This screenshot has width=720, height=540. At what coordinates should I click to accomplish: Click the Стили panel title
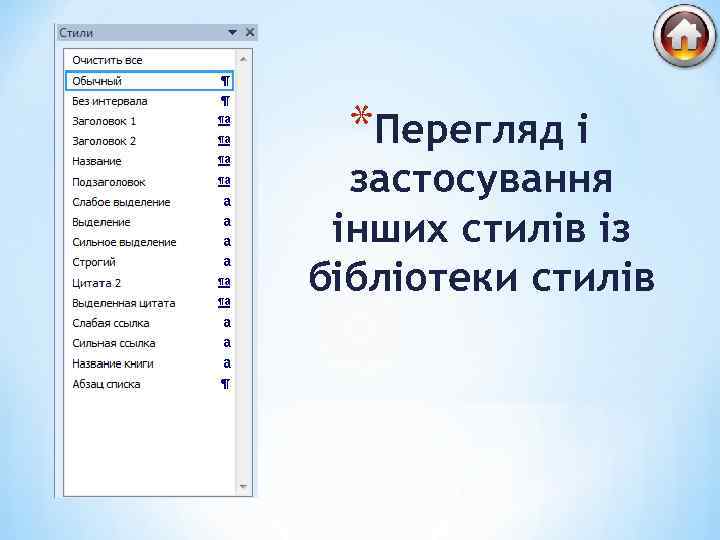pyautogui.click(x=76, y=33)
